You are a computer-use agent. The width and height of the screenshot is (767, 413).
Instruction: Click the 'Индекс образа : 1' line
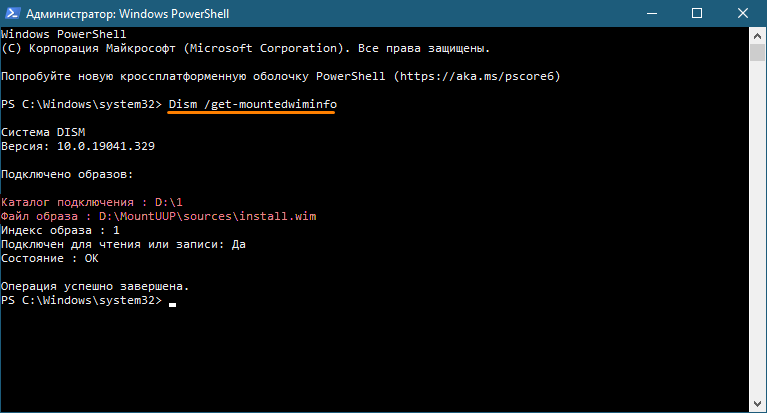coord(60,230)
